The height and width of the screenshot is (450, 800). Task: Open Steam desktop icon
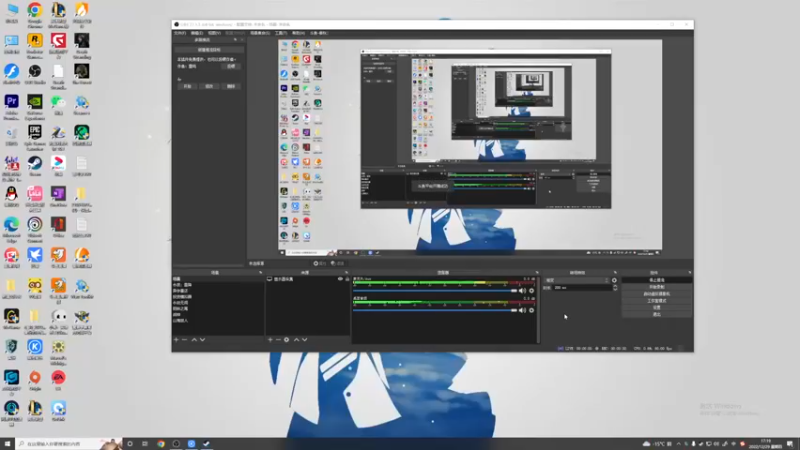click(35, 166)
